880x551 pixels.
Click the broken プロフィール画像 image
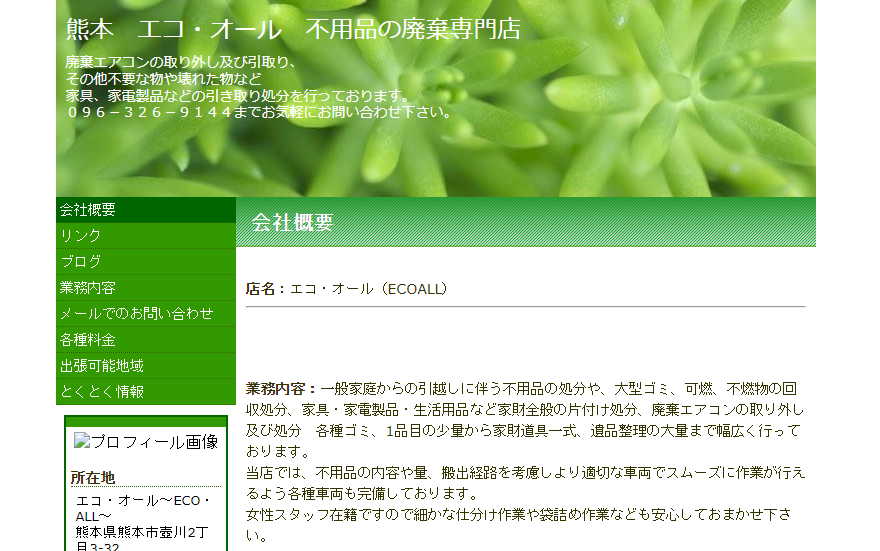click(146, 442)
